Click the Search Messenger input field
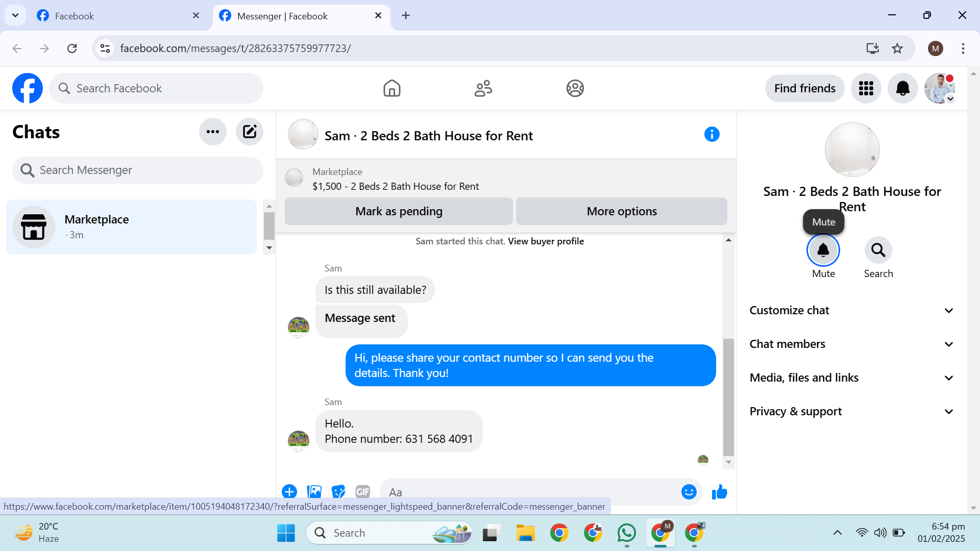Image resolution: width=980 pixels, height=551 pixels. [x=138, y=170]
